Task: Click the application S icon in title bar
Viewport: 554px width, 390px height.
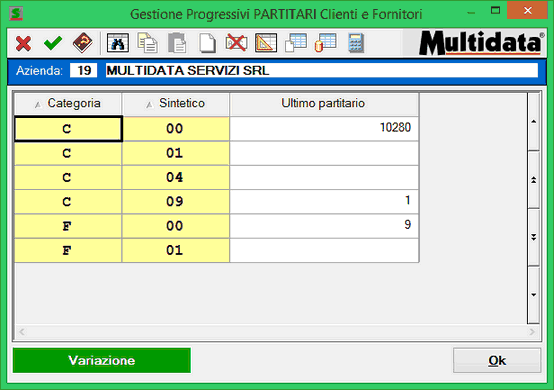Action: 16,14
